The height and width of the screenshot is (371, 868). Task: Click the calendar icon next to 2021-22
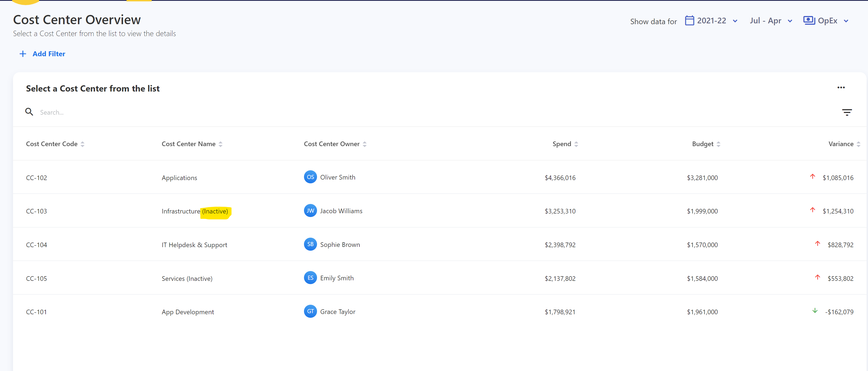point(689,21)
